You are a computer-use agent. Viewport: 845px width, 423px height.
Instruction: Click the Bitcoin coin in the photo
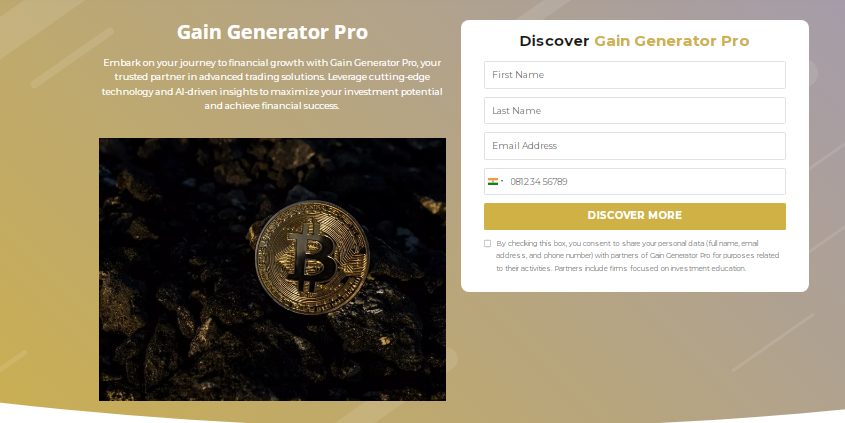tap(313, 257)
